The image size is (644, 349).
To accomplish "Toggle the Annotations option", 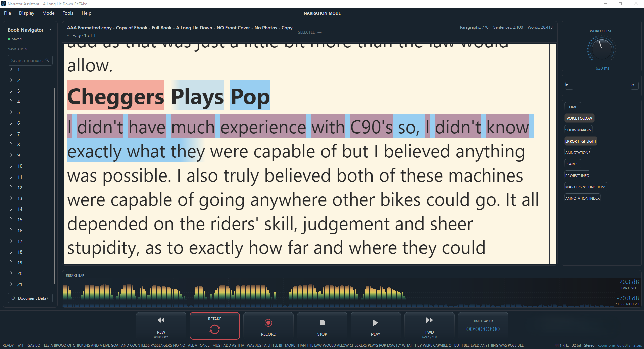I will [x=578, y=153].
